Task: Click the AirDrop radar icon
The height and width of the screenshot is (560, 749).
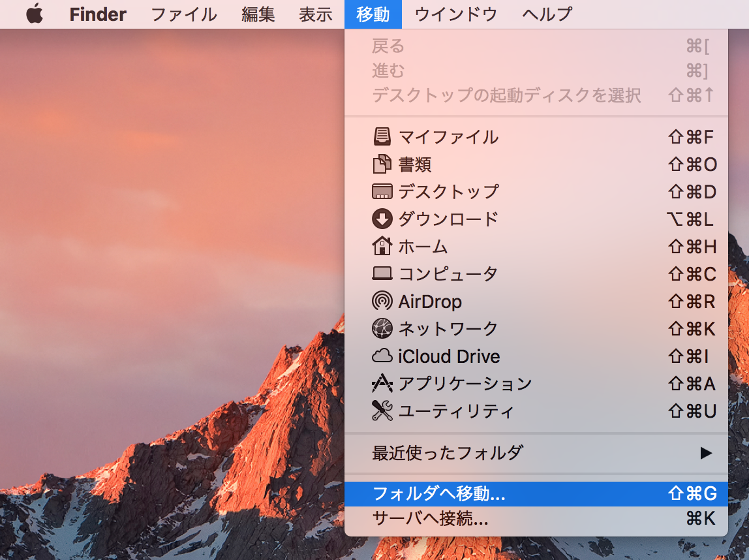Action: [x=382, y=301]
